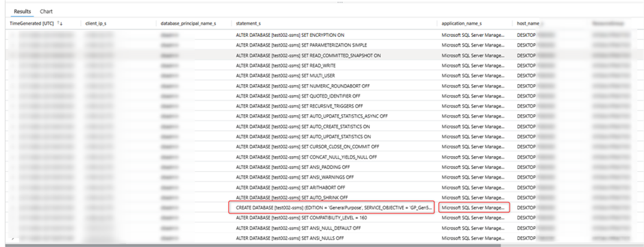Select the database_principal_name_s column header
The height and width of the screenshot is (247, 644).
(188, 24)
